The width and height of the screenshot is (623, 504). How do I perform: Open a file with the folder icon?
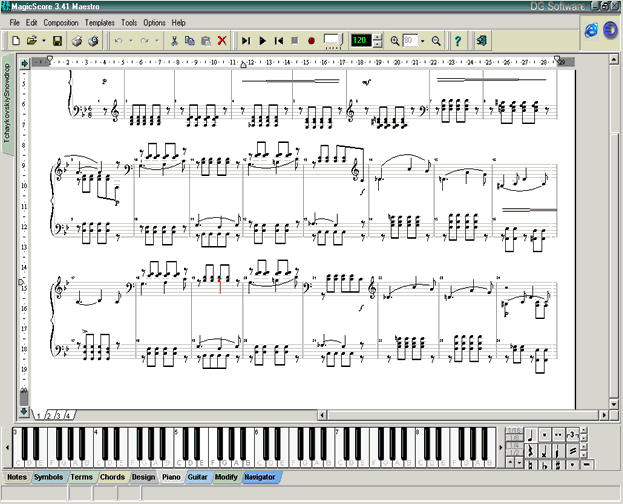coord(31,41)
